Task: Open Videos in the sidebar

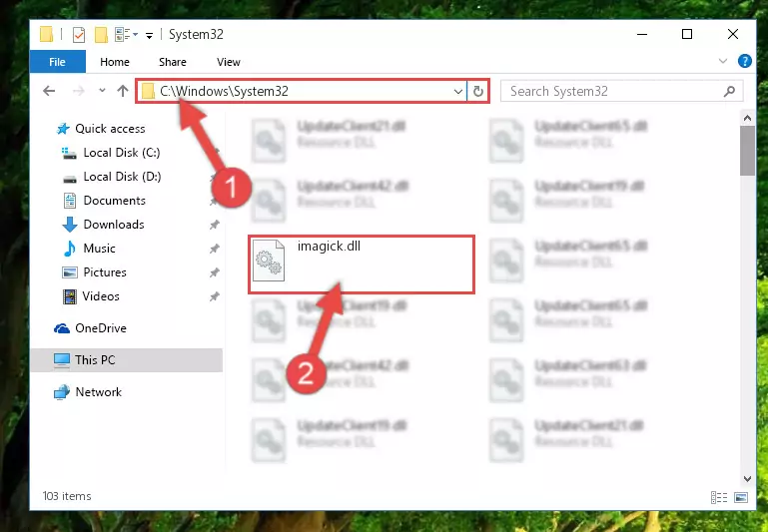Action: point(101,296)
